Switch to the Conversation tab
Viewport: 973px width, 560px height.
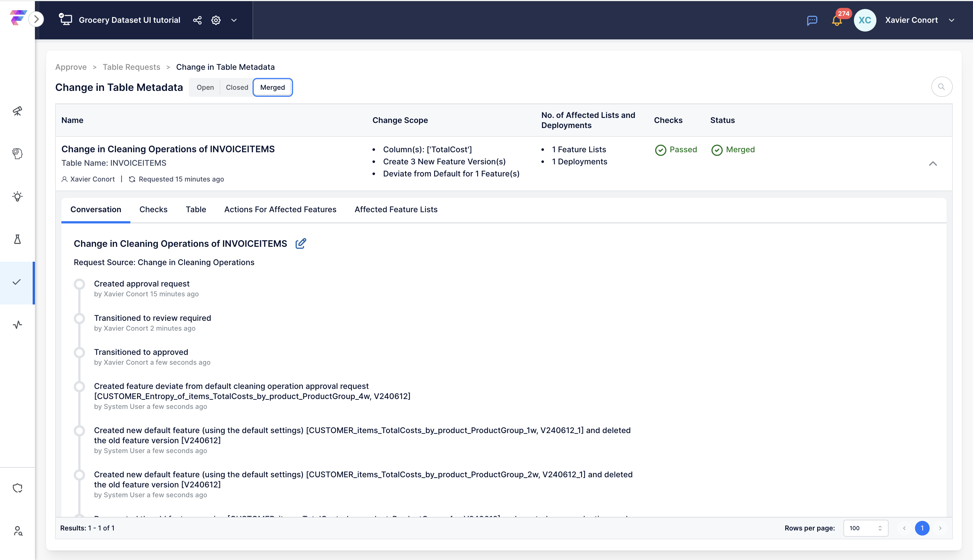95,210
